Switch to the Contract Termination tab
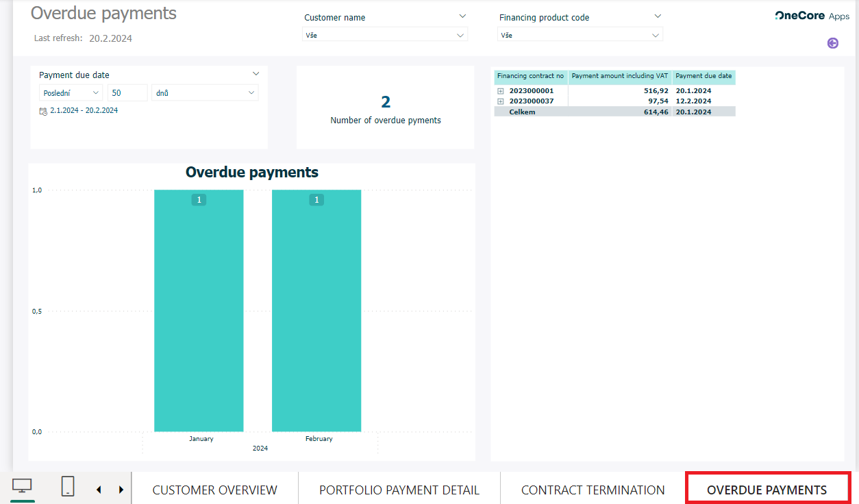 pyautogui.click(x=593, y=490)
